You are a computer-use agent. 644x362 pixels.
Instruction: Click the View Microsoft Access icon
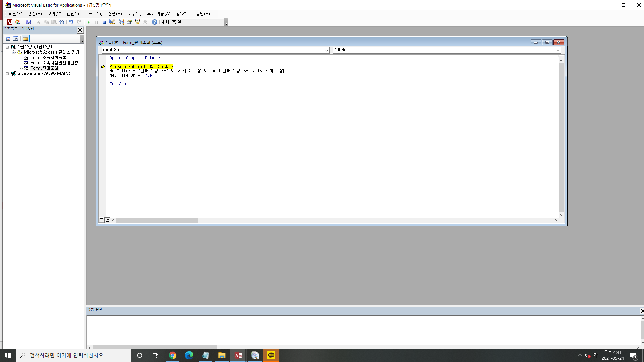pyautogui.click(x=10, y=22)
